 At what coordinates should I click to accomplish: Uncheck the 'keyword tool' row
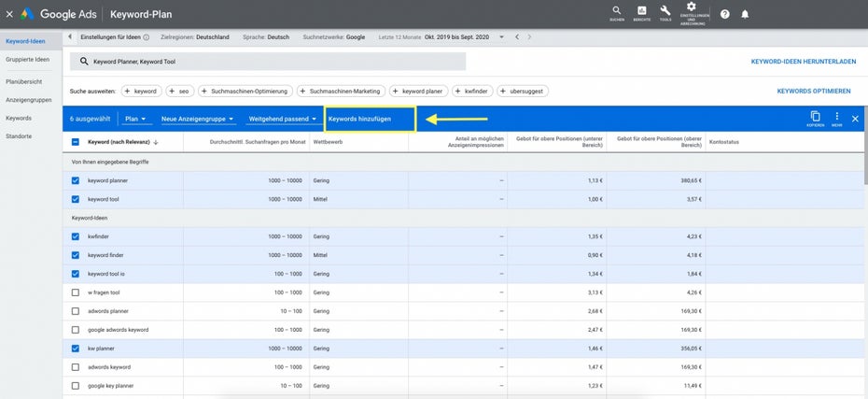[x=76, y=199]
